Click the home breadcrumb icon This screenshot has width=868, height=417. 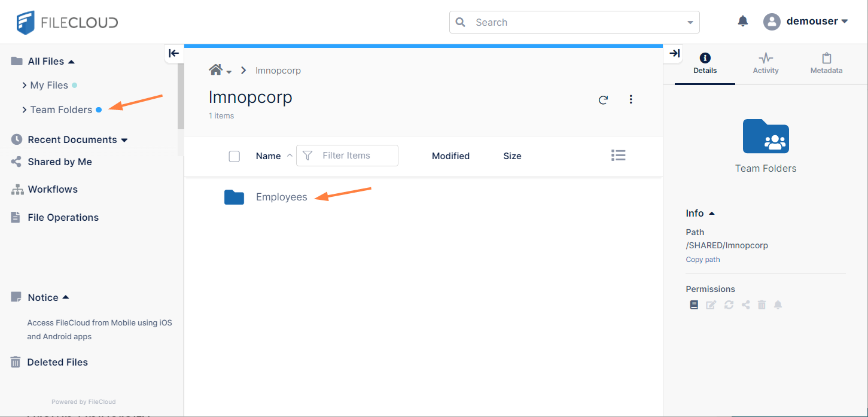click(215, 70)
